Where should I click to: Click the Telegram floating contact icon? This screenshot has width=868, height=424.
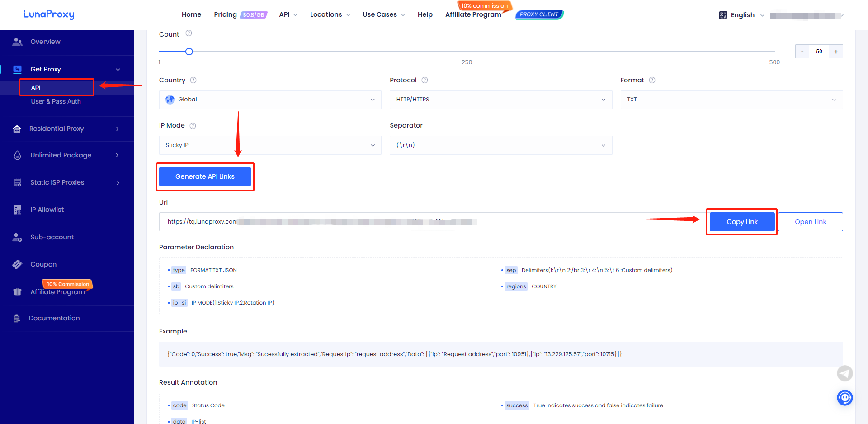[844, 373]
